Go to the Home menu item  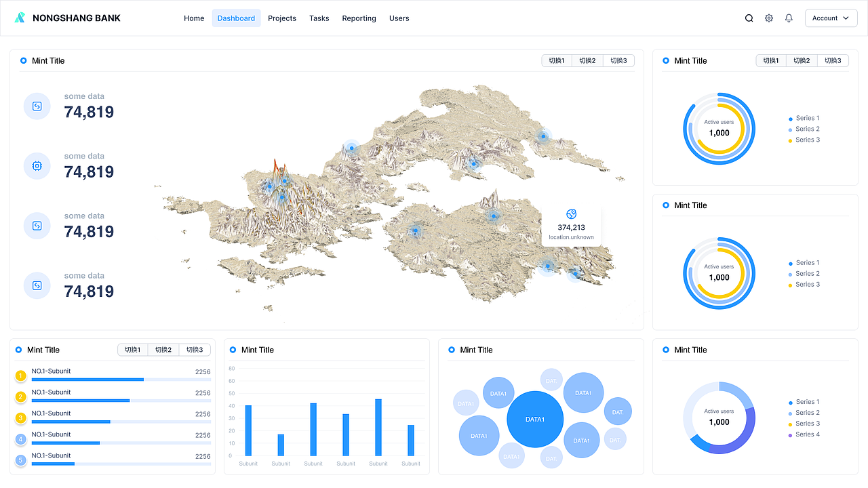pyautogui.click(x=194, y=18)
